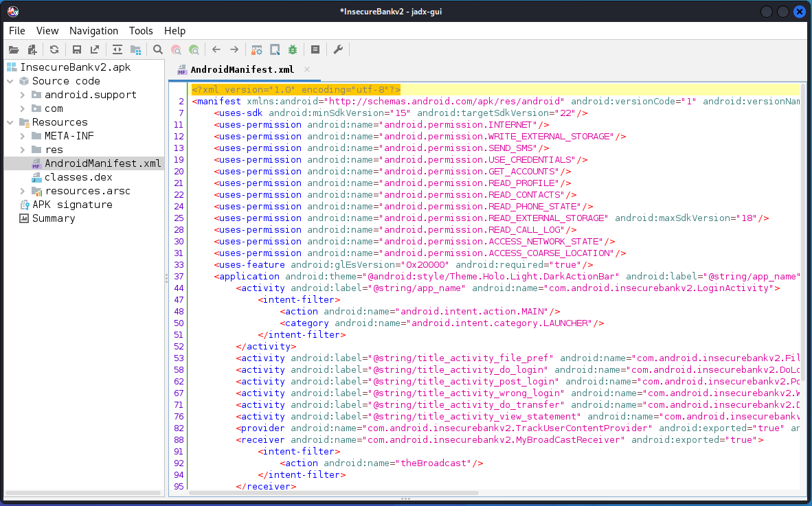Open the Navigation menu
812x506 pixels.
click(93, 31)
